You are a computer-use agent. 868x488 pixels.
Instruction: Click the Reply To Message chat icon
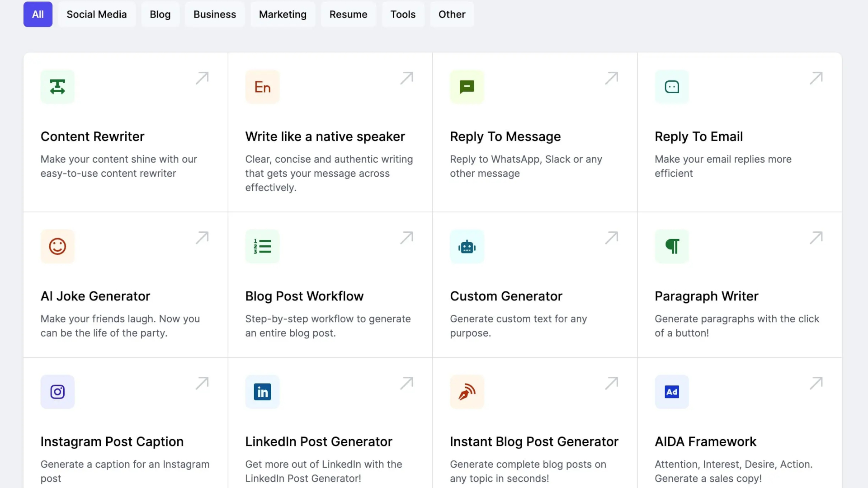tap(467, 87)
